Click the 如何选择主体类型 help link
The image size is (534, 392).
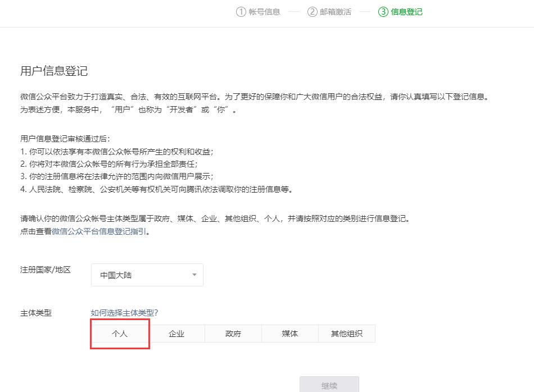tap(124, 313)
